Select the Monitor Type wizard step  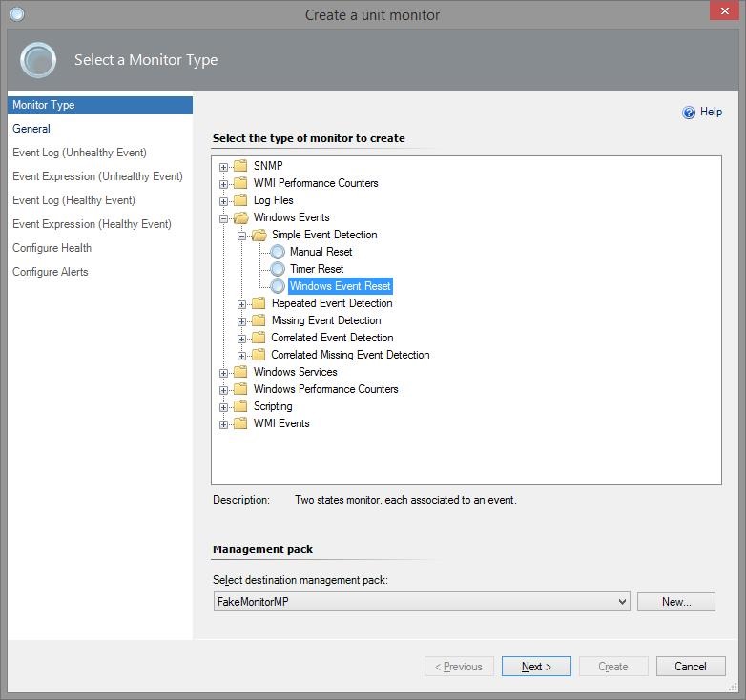[x=43, y=105]
